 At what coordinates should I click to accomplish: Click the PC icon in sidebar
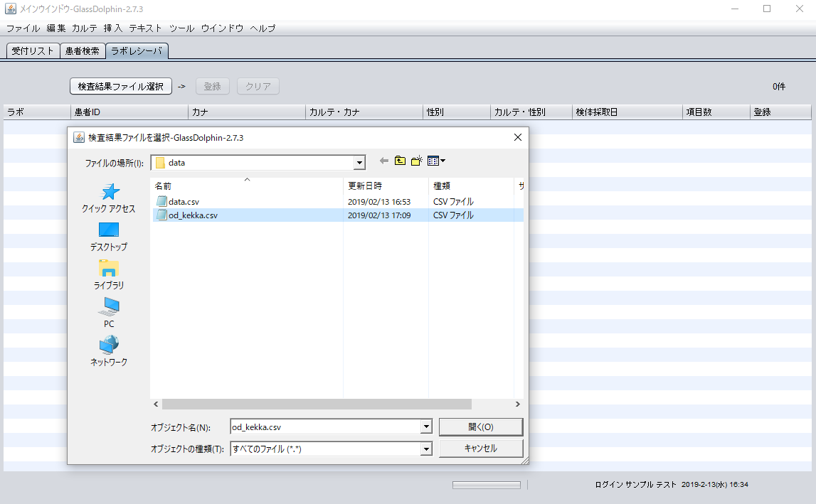click(x=109, y=307)
